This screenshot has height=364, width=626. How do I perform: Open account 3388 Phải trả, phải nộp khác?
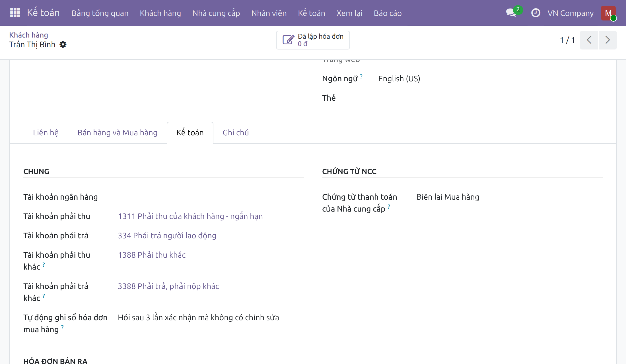coord(168,286)
